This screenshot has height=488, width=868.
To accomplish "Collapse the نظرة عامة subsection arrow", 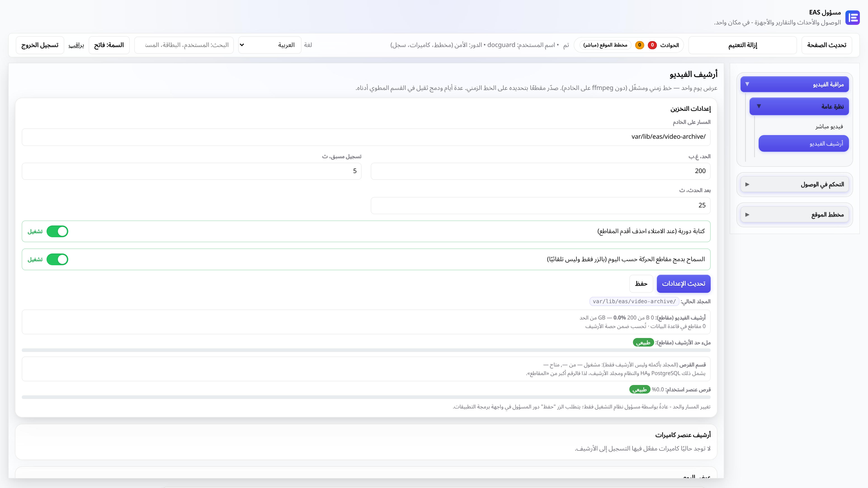I will pos(759,106).
